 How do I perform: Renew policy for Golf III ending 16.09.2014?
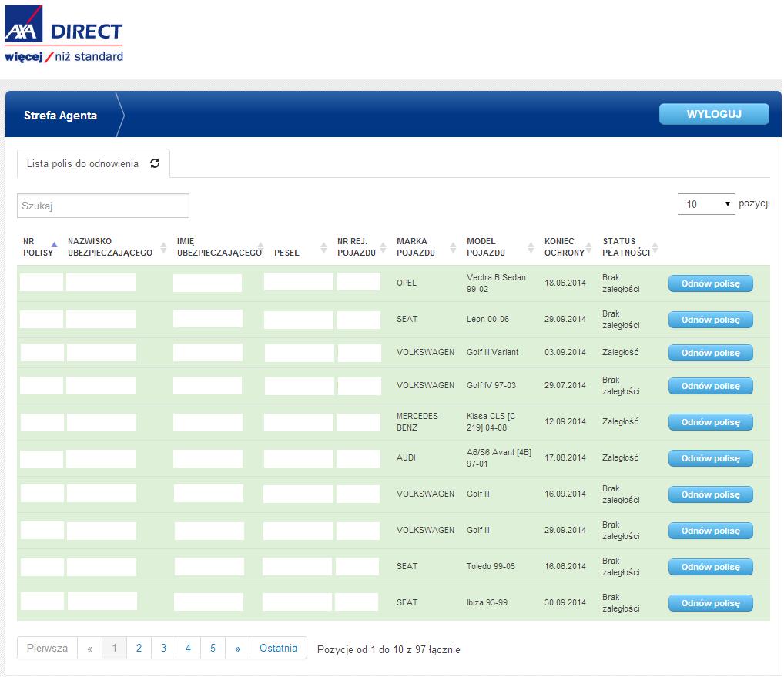[x=711, y=494]
